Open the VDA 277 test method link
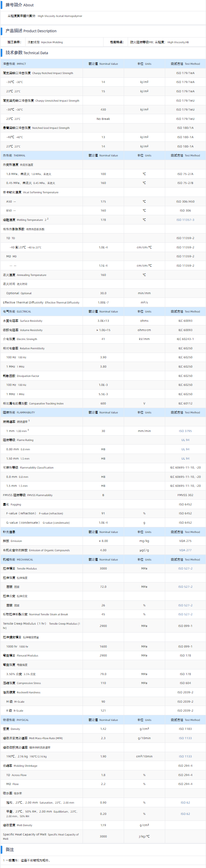This screenshot has width=206, height=868. click(185, 550)
